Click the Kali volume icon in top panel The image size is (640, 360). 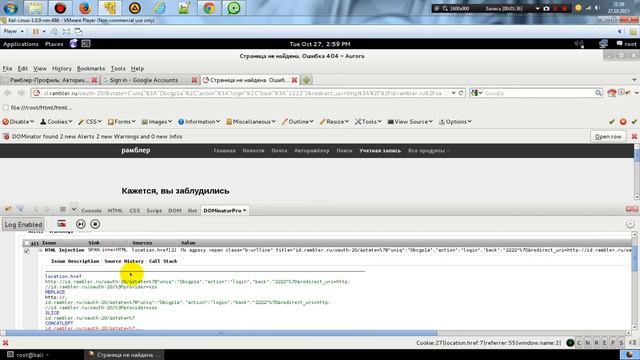579,44
